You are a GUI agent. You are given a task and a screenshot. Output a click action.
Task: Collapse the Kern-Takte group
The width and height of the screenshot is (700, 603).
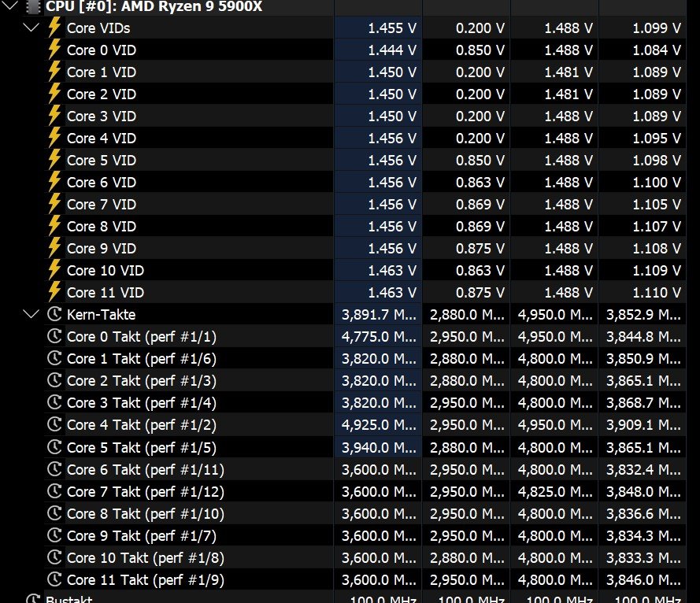click(31, 314)
